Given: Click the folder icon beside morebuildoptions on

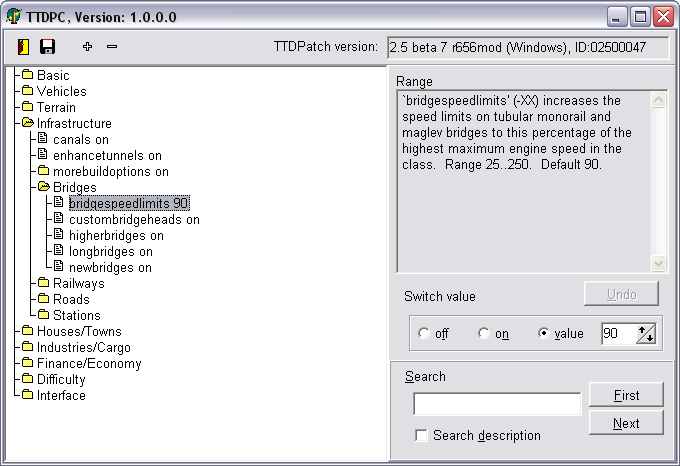Looking at the screenshot, I should [x=43, y=171].
